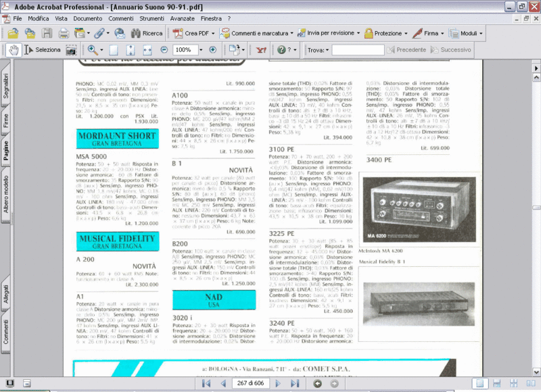Click the vertical scrollbar down arrow
Screen dimensions: 541x392
[536, 372]
